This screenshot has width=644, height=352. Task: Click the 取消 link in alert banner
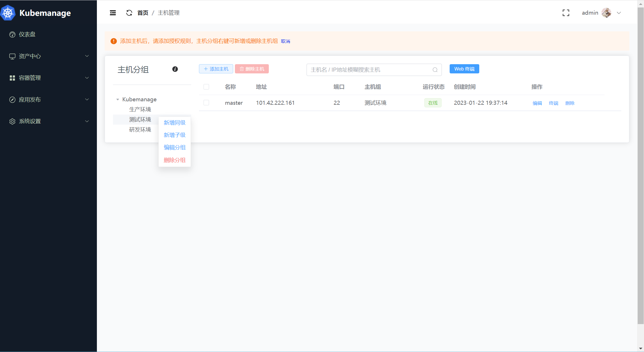point(285,41)
